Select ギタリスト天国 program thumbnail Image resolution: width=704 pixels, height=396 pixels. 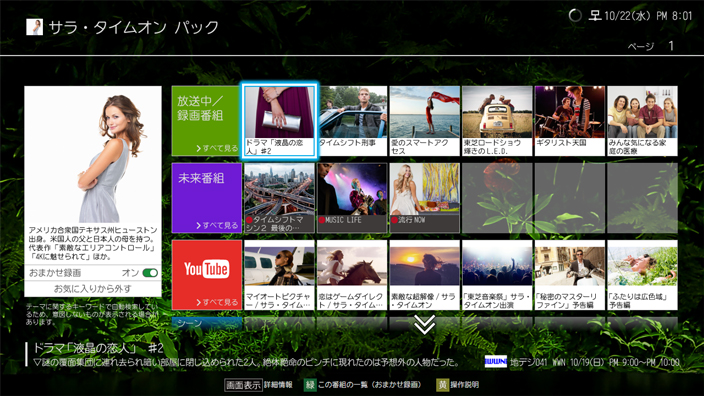pos(570,121)
